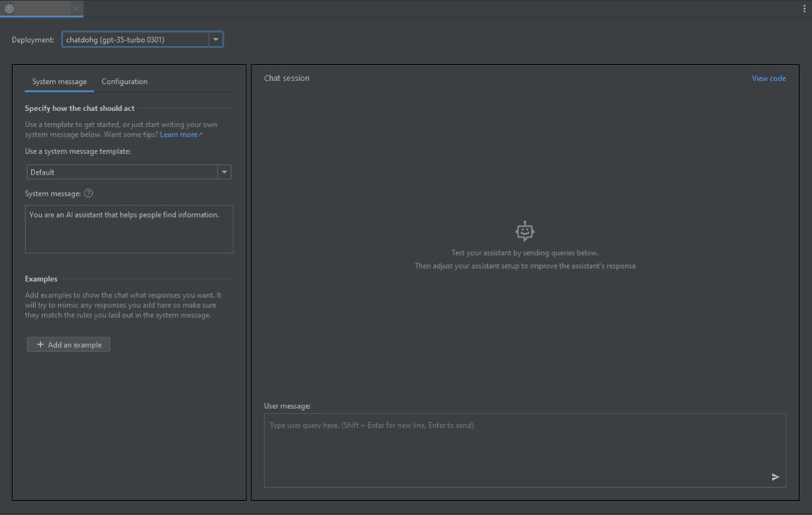The height and width of the screenshot is (515, 812).
Task: Click the "Specify how the chat should act" heading
Action: [x=80, y=108]
